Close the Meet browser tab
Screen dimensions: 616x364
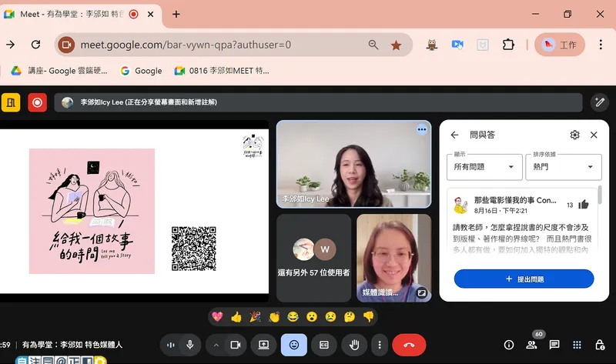(150, 15)
